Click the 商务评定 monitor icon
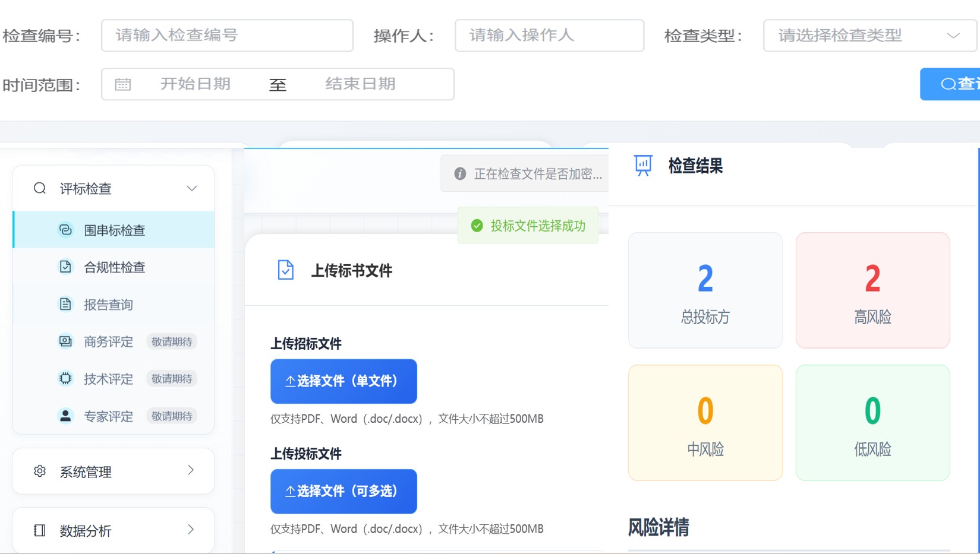This screenshot has width=980, height=554. (65, 341)
